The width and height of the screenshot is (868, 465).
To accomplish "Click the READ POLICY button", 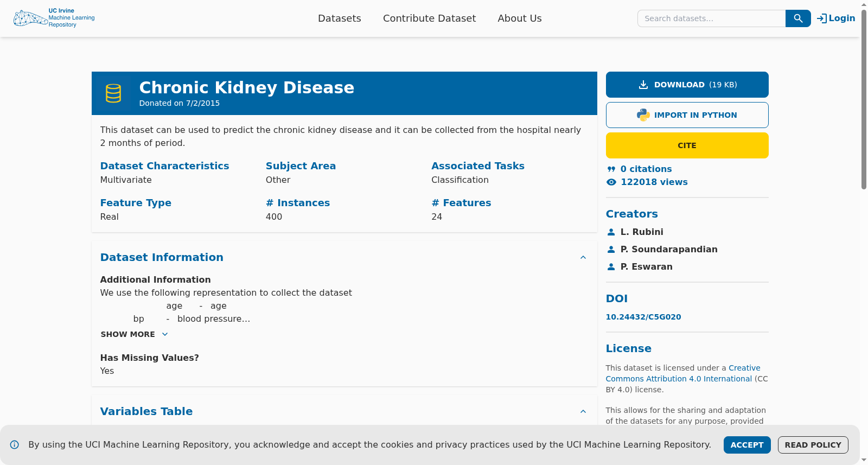I will (x=813, y=445).
